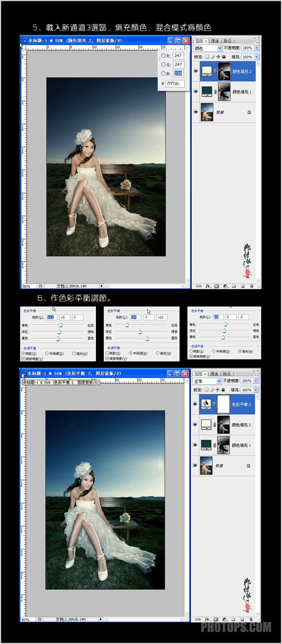Click 黄色-蓝色 slider handle in +5 dialog
The height and width of the screenshot is (644, 282).
pos(223,337)
